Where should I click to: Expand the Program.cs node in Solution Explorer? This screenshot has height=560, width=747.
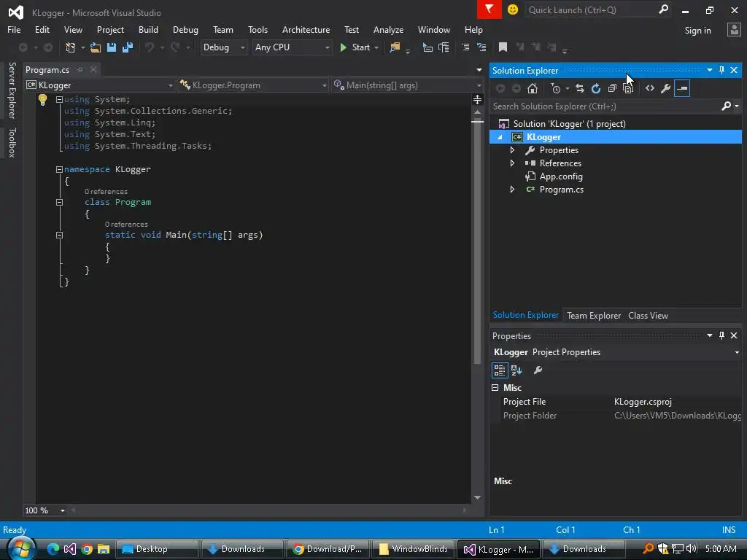[x=513, y=190]
